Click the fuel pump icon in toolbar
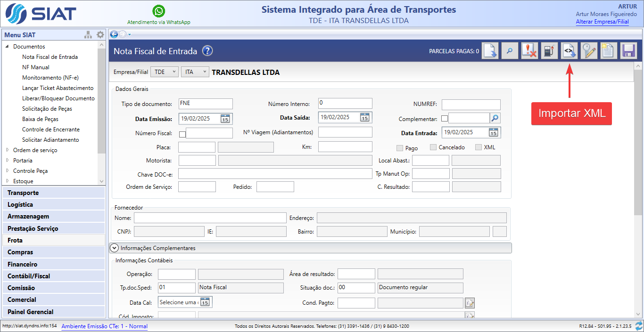 pos(549,51)
